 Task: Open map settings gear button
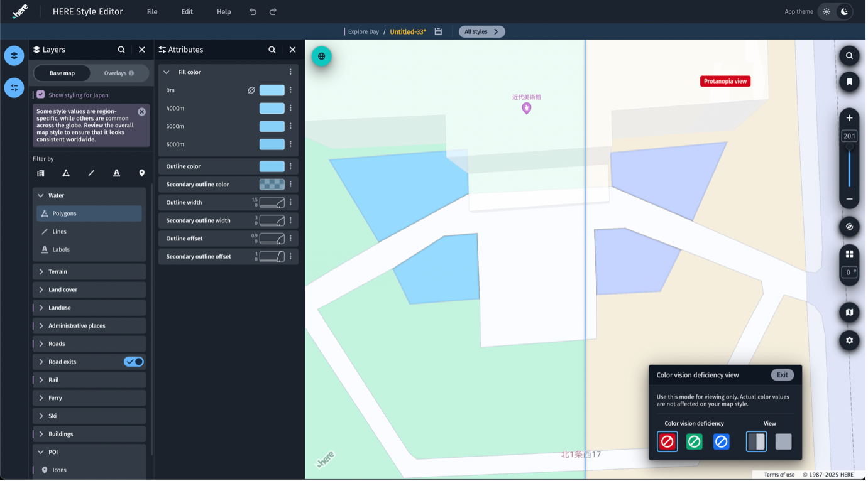[x=850, y=341]
